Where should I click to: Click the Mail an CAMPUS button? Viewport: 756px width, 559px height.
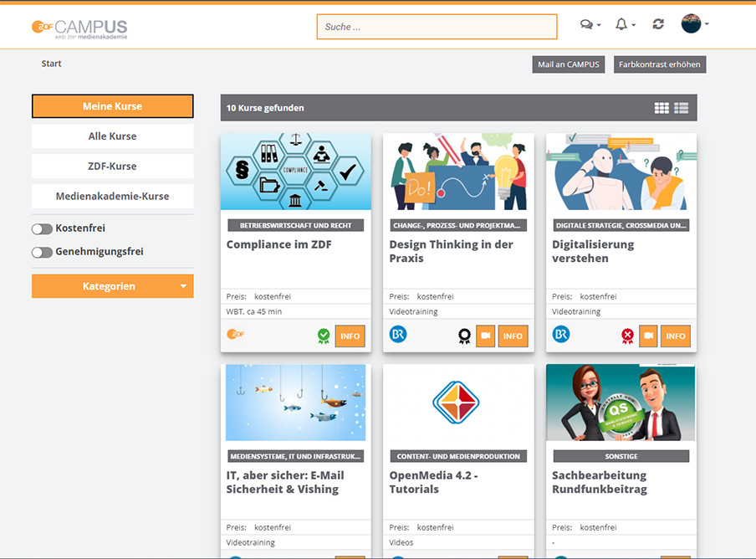coord(569,64)
